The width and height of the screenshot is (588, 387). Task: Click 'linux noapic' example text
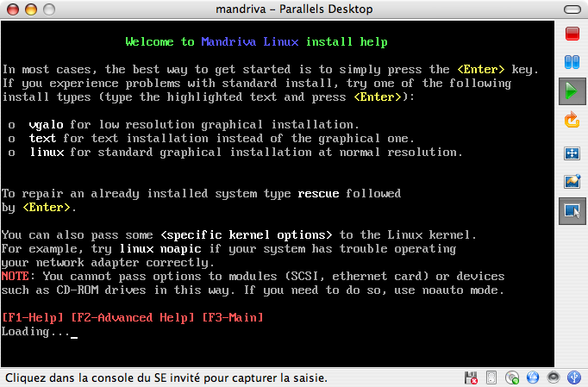[160, 249]
